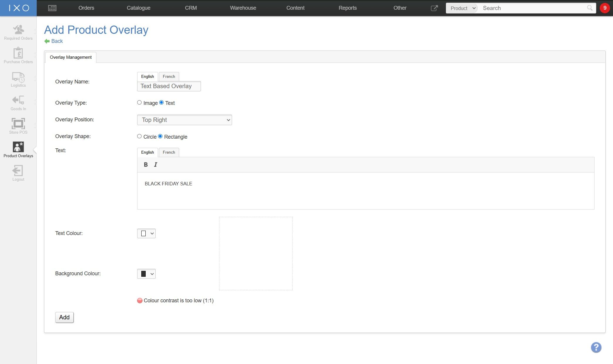This screenshot has width=613, height=364.
Task: Open Text Colour picker dropdown
Action: [x=146, y=233]
